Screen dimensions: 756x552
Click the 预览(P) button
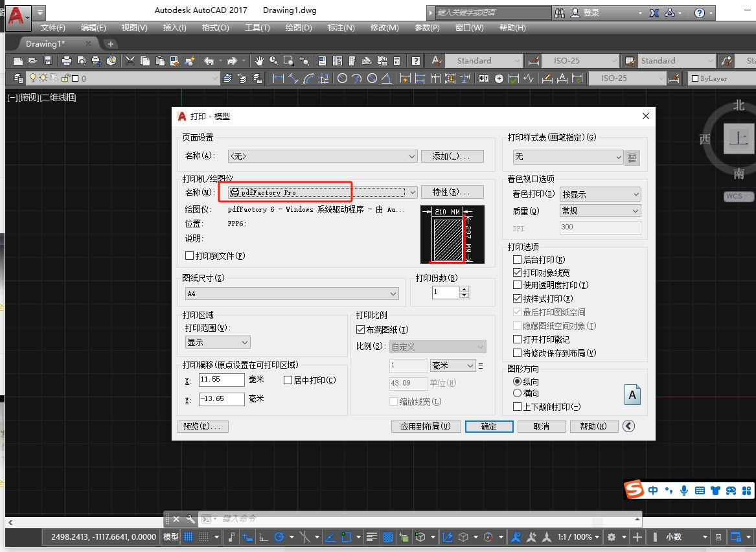203,427
